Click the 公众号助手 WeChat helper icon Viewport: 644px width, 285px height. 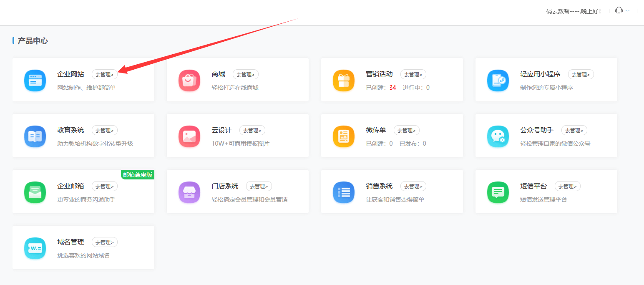pos(498,136)
